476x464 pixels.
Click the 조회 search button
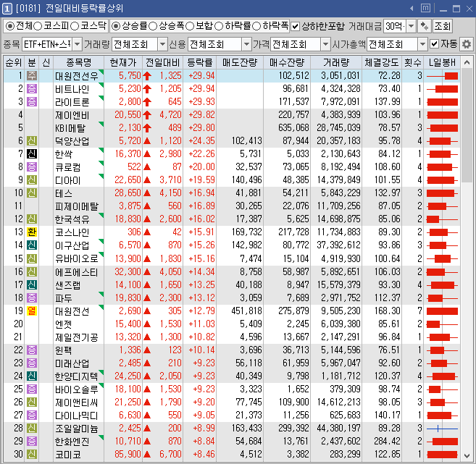pyautogui.click(x=442, y=26)
